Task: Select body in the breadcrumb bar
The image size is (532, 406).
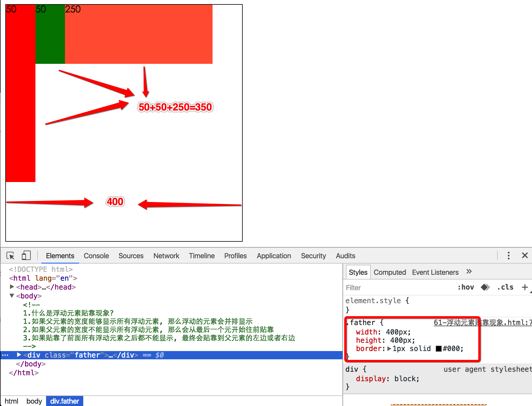Action: coord(34,401)
